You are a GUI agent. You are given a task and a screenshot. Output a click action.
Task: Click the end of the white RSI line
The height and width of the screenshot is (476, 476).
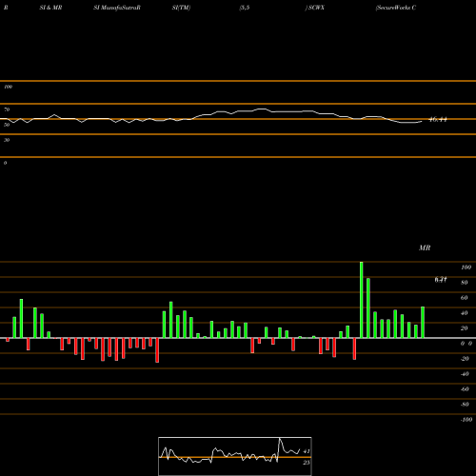tap(422, 121)
